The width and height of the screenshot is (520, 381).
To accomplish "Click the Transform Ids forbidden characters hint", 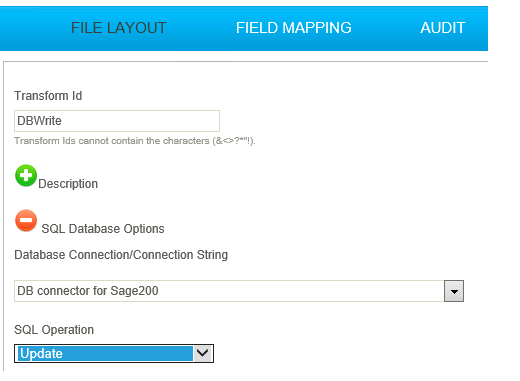I will pos(135,141).
